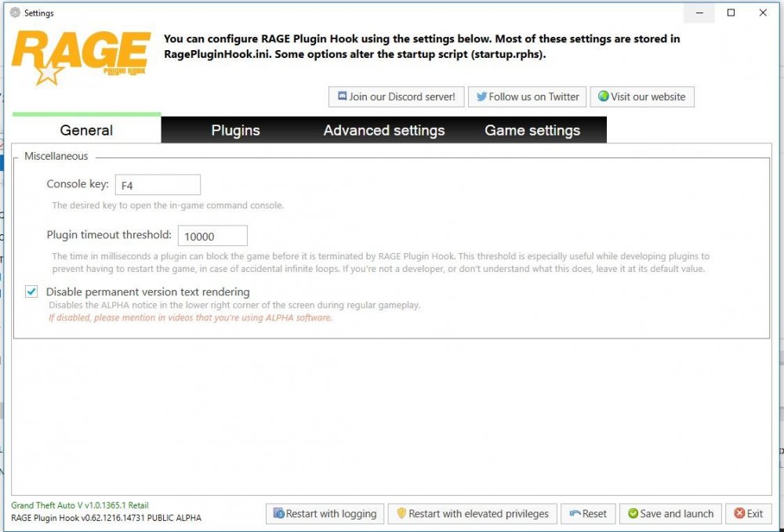Click Follow us on Twitter

(527, 96)
